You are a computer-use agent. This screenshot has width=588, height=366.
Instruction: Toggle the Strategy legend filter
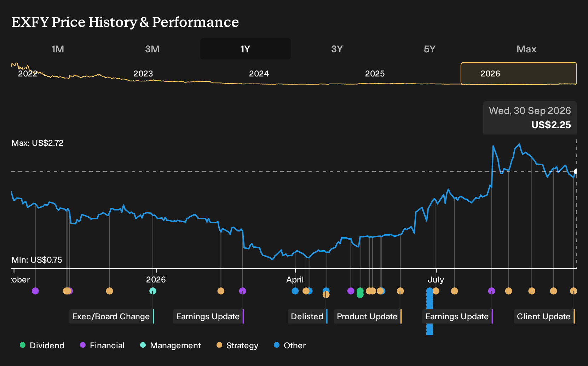pyautogui.click(x=237, y=345)
